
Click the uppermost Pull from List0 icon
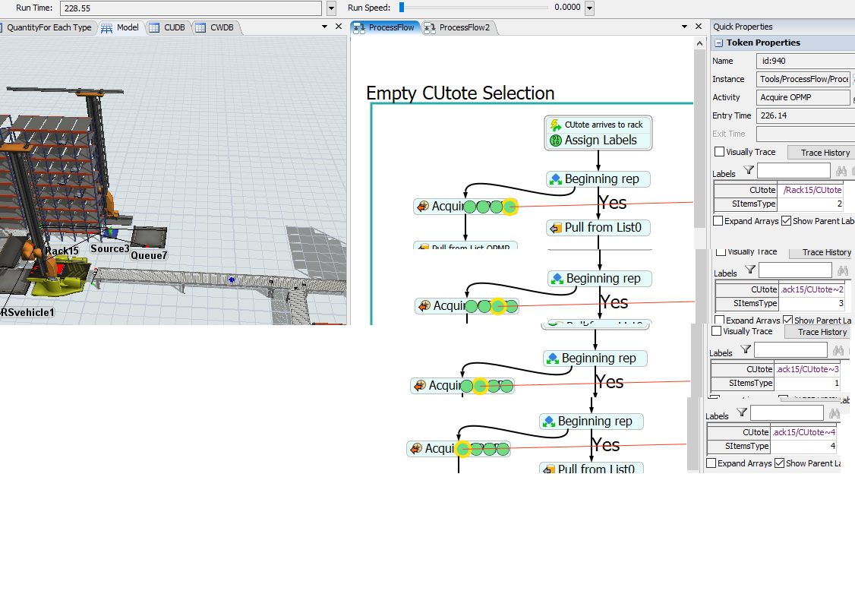pos(555,228)
